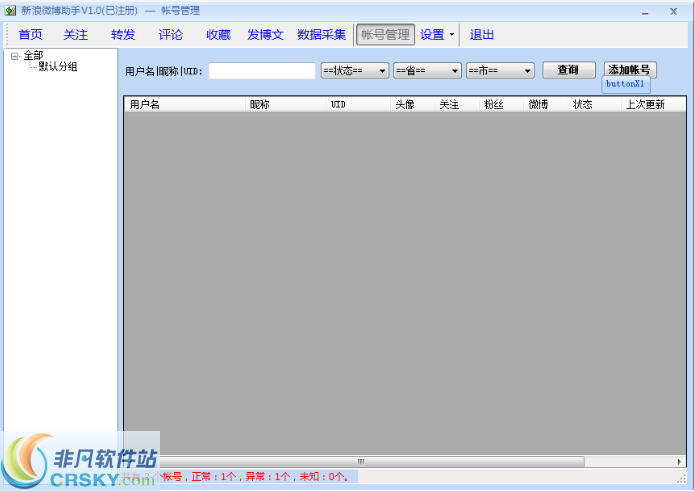Open the 数据采集 data collection section

pos(321,35)
